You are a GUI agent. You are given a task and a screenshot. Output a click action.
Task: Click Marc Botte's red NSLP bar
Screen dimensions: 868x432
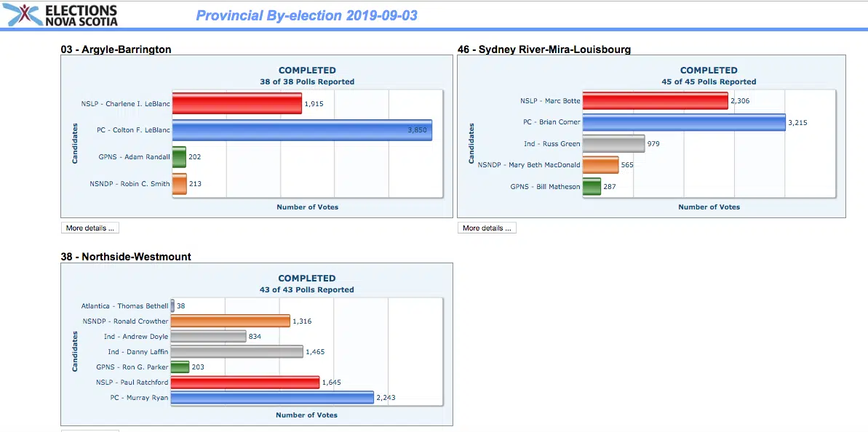(x=655, y=100)
